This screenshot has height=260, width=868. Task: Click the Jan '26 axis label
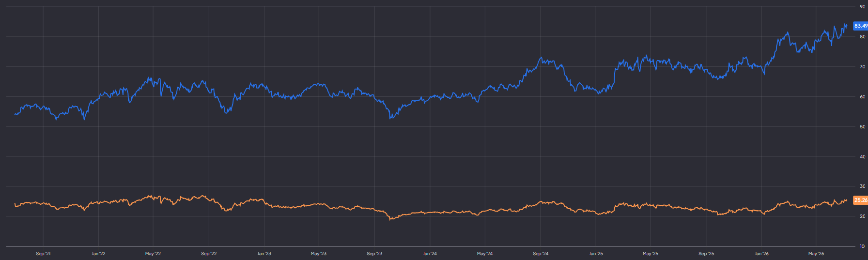[x=761, y=254]
